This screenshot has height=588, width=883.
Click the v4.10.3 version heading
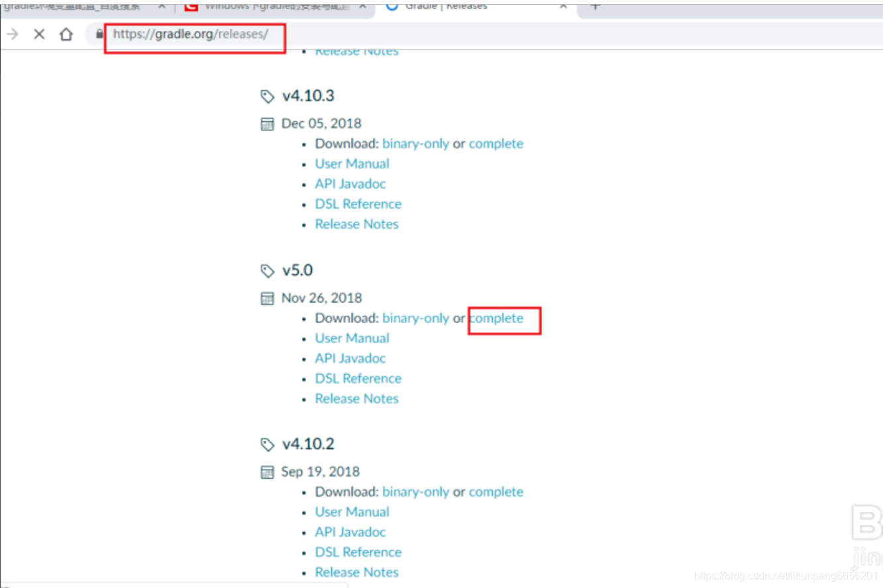coord(308,96)
